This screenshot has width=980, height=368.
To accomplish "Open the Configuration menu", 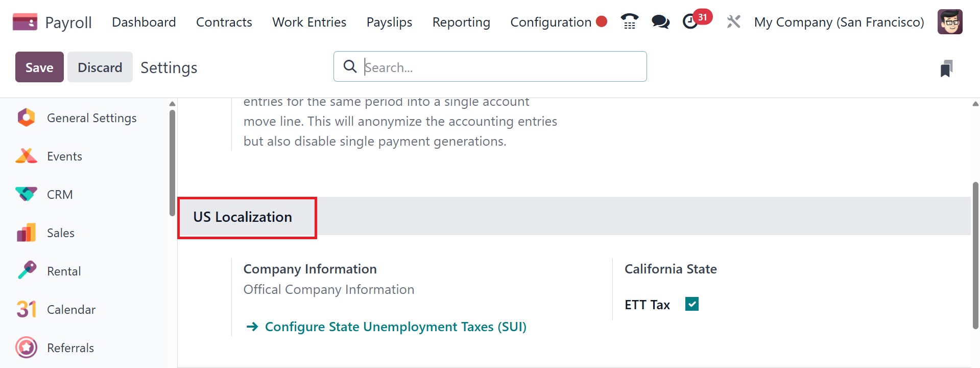I will pos(551,22).
